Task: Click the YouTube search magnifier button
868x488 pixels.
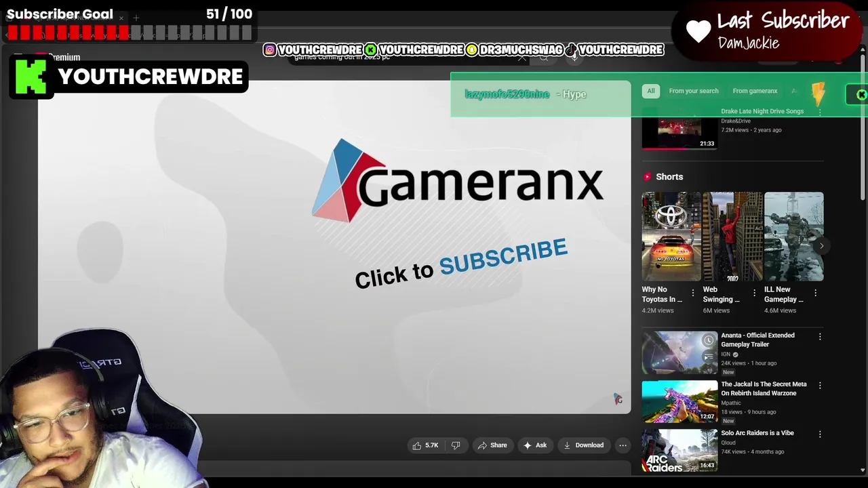Action: [543, 58]
